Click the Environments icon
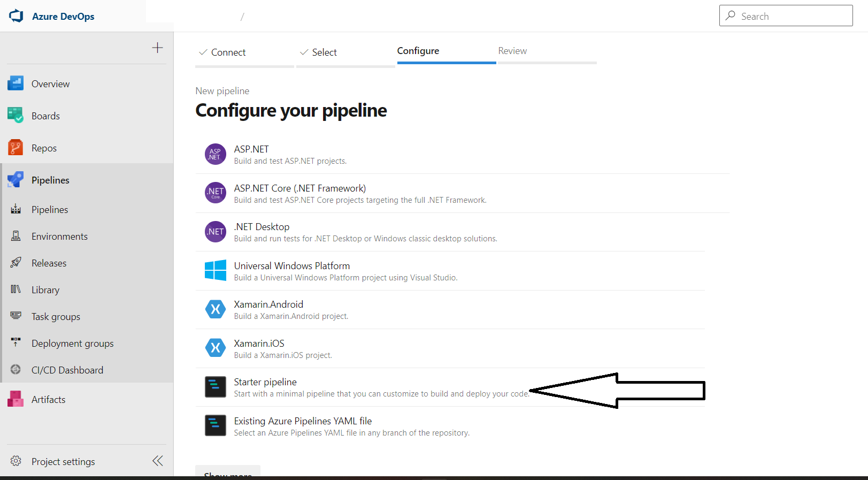868x480 pixels. coord(16,236)
